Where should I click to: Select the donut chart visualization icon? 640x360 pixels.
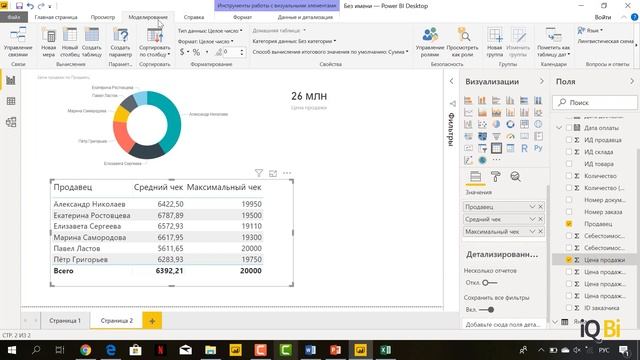point(510,124)
